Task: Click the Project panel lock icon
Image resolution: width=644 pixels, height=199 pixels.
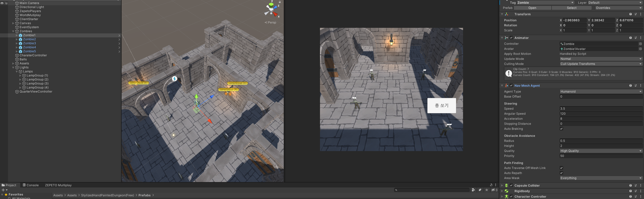Action: pos(491,185)
